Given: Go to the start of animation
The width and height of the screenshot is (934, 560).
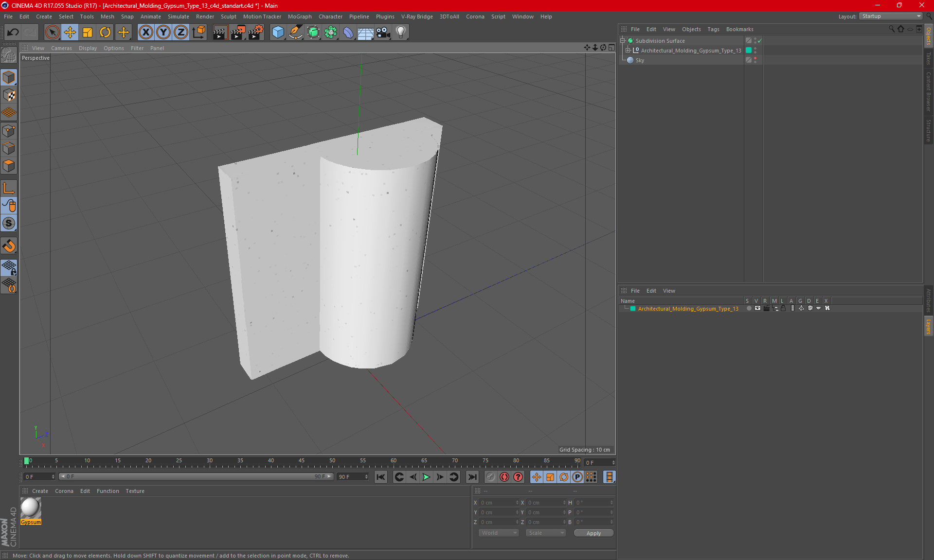Looking at the screenshot, I should tap(381, 477).
